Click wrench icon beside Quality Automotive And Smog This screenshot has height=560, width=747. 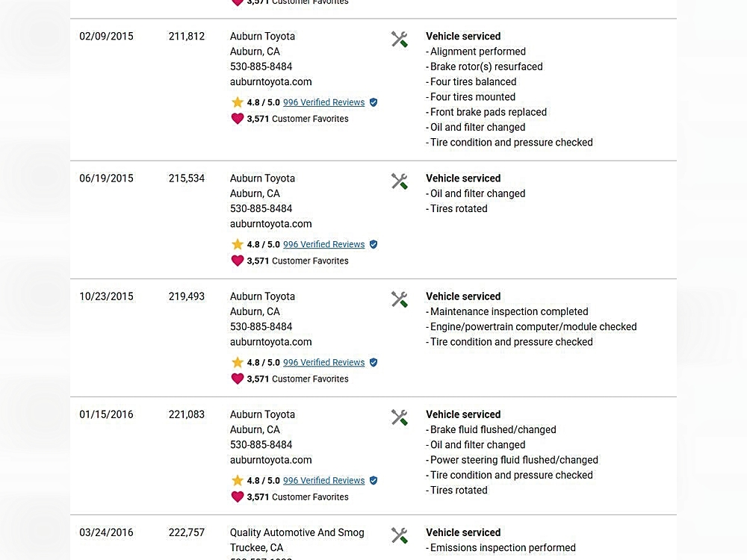pyautogui.click(x=400, y=535)
